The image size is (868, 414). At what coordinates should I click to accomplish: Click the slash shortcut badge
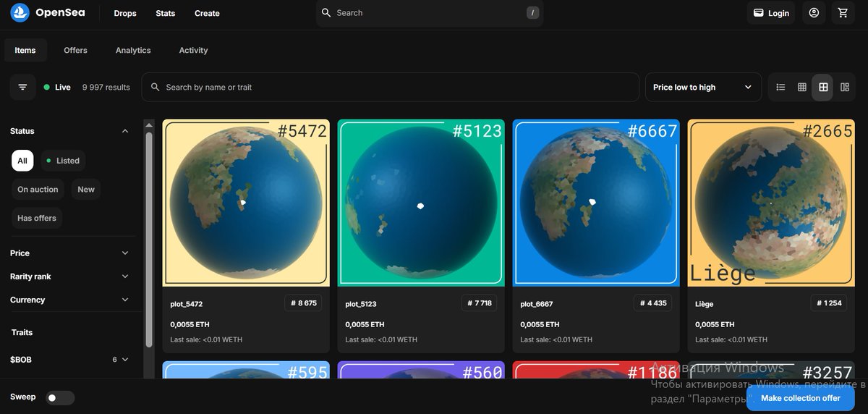[532, 13]
